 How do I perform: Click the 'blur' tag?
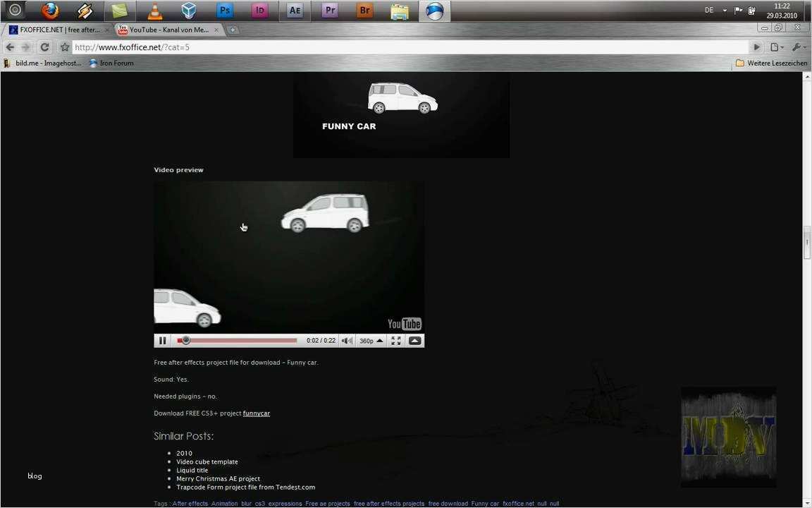click(x=247, y=504)
